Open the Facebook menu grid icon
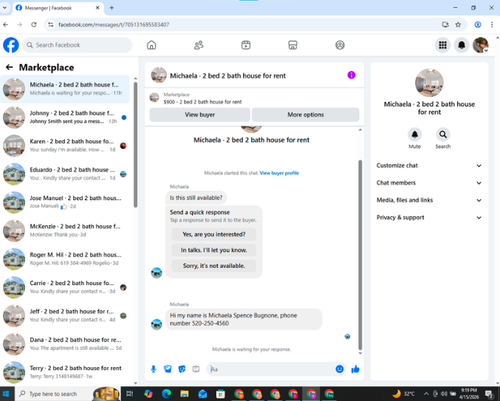500x401 pixels. point(442,45)
